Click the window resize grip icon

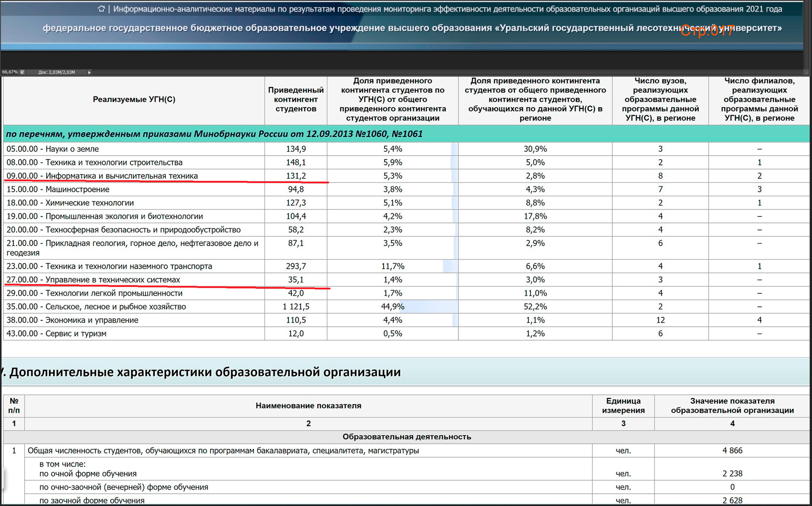pos(806,72)
